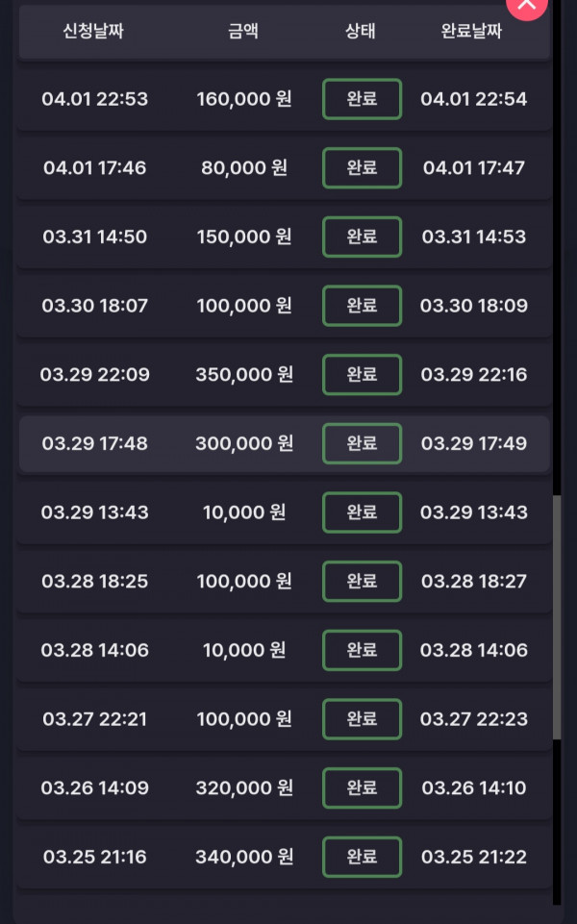577x924 pixels.
Task: Click 완료 status for 03.27 22:21 entry
Action: coord(362,719)
